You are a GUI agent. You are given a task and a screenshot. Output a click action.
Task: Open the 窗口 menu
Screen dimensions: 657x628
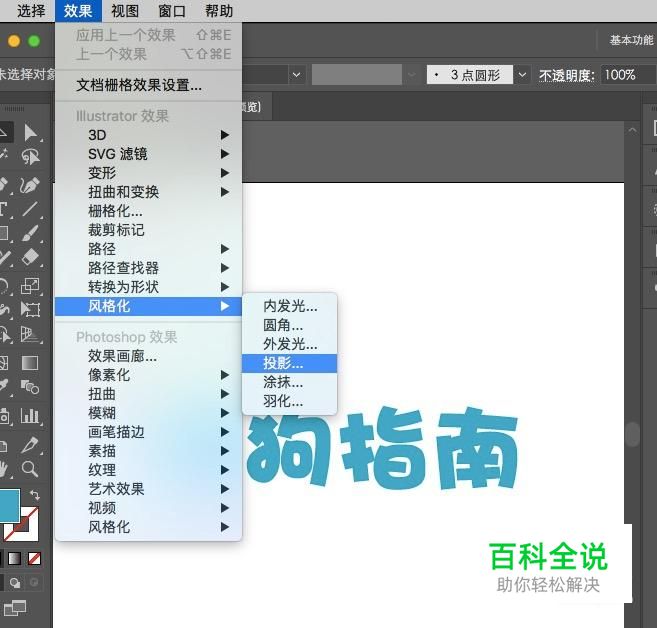pos(172,10)
